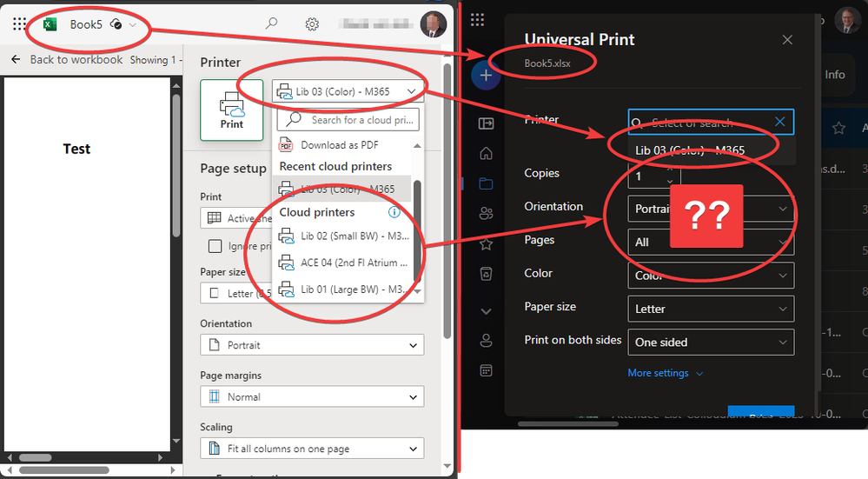
Task: Click the blue plus Add new button
Action: pyautogui.click(x=486, y=76)
